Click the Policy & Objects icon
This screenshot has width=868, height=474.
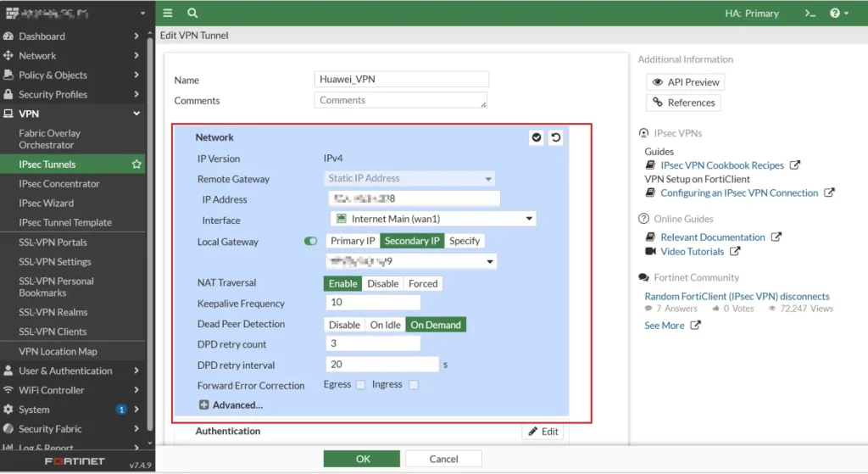[8, 75]
